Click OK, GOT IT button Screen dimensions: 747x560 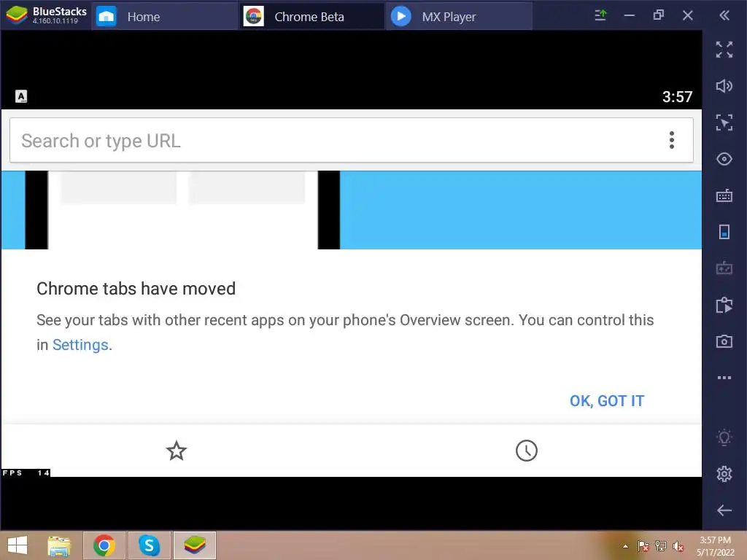607,401
